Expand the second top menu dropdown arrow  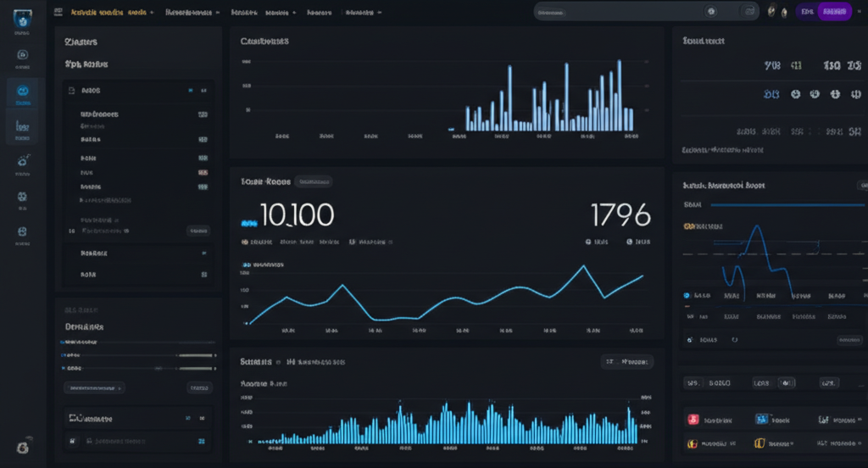click(218, 13)
